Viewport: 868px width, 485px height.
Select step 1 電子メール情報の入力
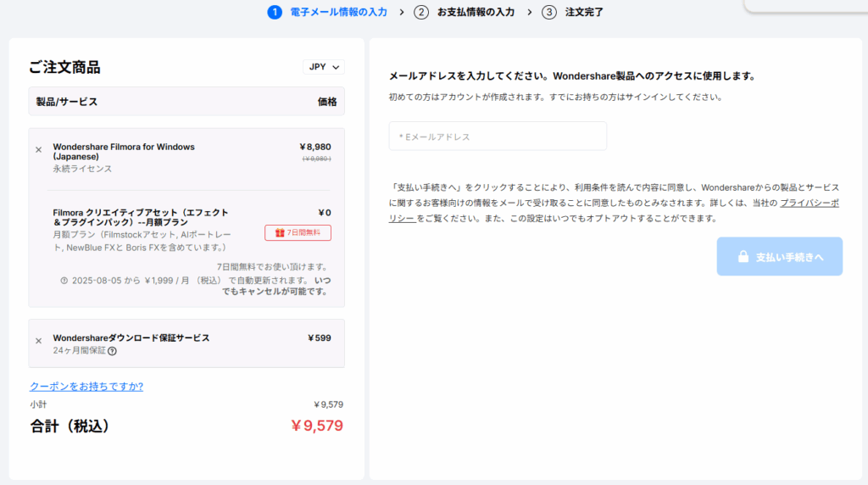click(x=327, y=12)
